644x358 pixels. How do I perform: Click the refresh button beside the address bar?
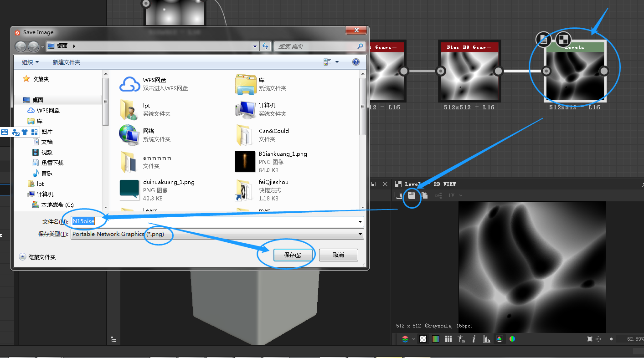click(x=265, y=46)
